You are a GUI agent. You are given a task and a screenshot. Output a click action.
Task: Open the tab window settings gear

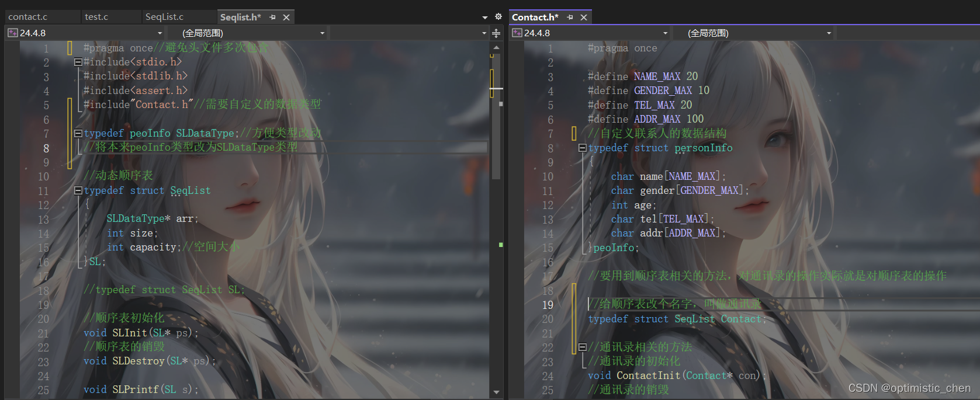(x=498, y=17)
